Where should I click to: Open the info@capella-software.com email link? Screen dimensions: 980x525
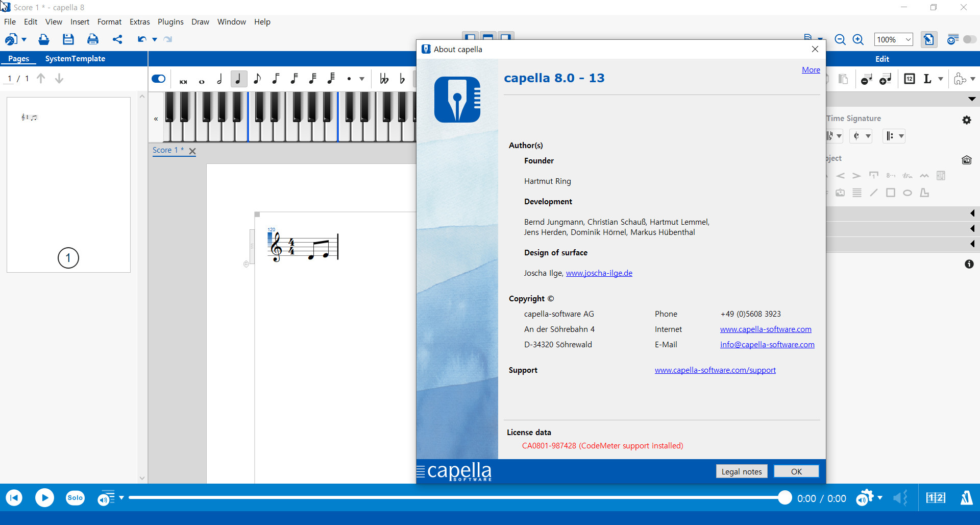(767, 345)
